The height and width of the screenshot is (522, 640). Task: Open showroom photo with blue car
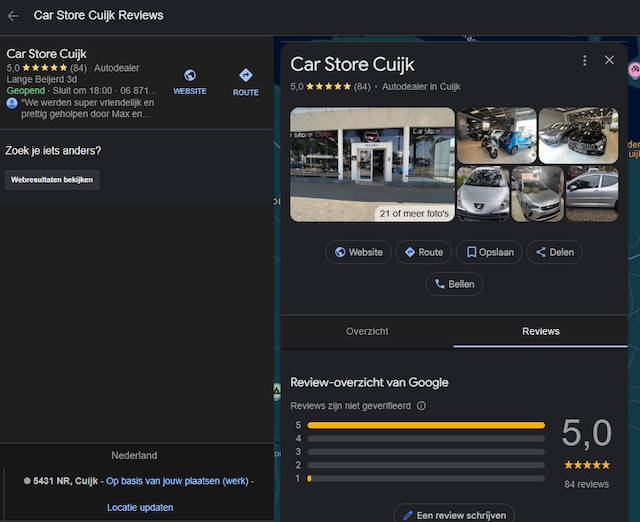(x=496, y=135)
